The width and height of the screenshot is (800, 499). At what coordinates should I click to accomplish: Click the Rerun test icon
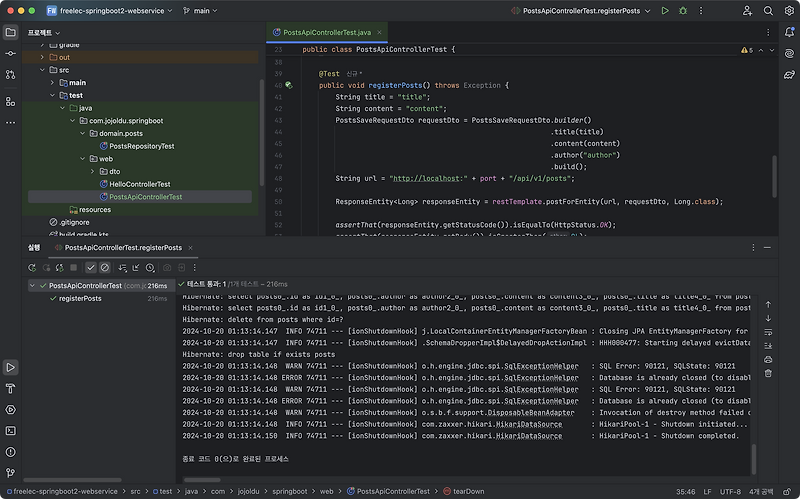[32, 268]
